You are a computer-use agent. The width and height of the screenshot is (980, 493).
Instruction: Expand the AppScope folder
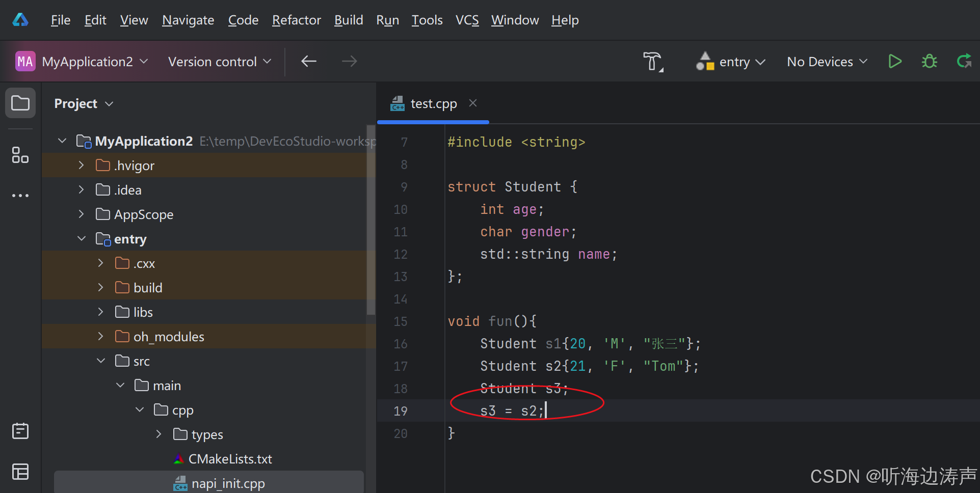(x=82, y=214)
